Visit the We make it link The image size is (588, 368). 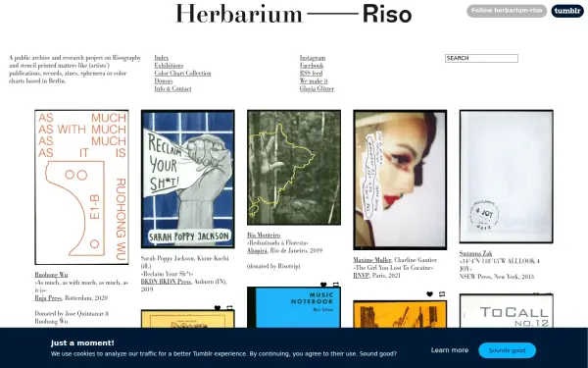tap(314, 81)
